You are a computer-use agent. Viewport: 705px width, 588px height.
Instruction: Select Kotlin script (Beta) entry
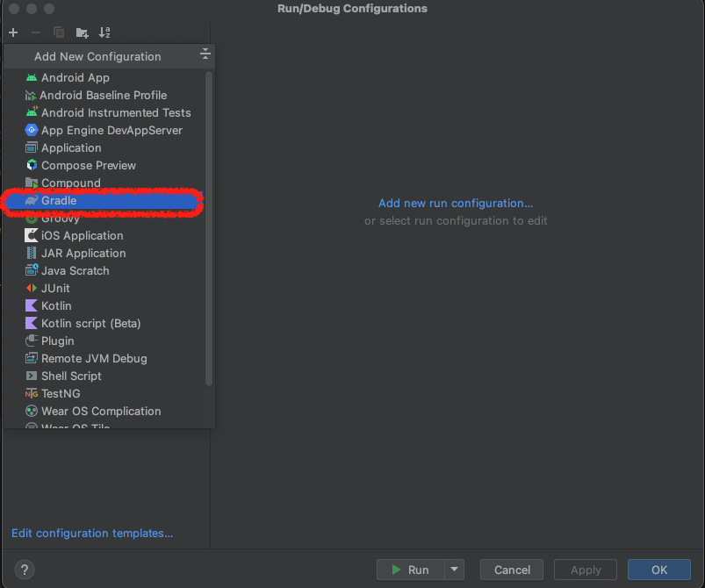coord(104,323)
